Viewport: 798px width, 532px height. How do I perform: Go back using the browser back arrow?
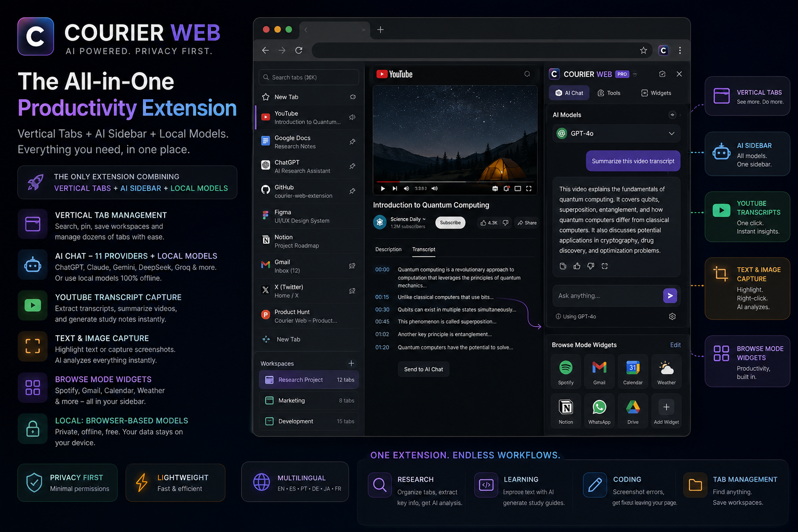click(265, 50)
